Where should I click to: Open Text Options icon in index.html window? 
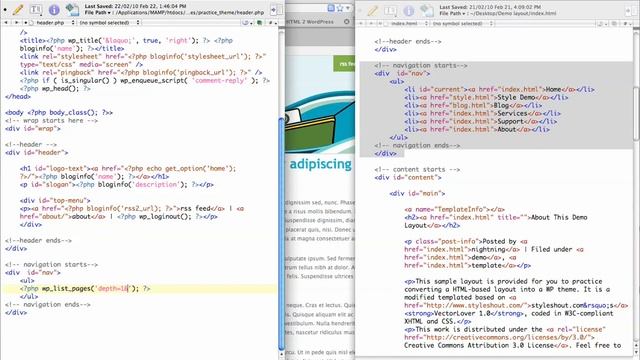click(390, 10)
